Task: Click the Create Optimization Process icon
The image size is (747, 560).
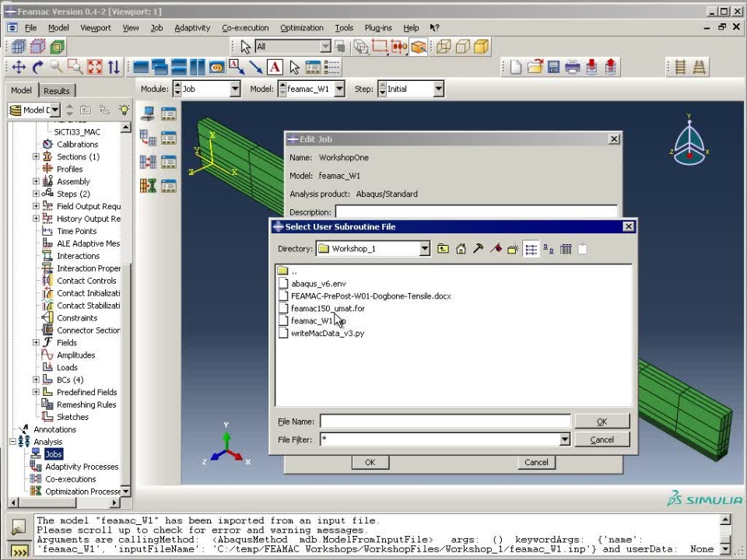Action: pyautogui.click(x=148, y=186)
